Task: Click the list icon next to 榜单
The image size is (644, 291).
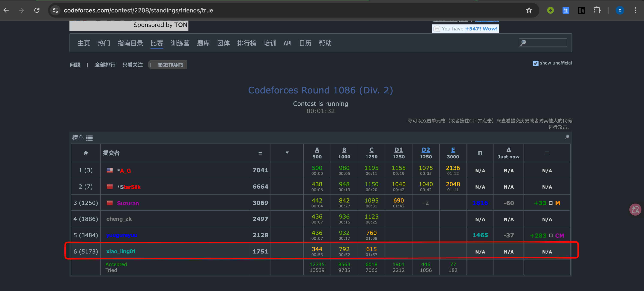Action: (89, 138)
